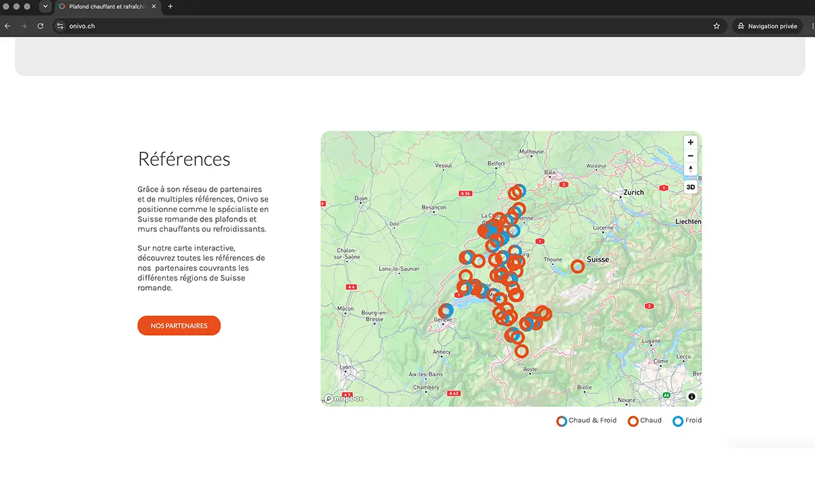
Task: Open the tab search dropdown arrow
Action: 46,6
